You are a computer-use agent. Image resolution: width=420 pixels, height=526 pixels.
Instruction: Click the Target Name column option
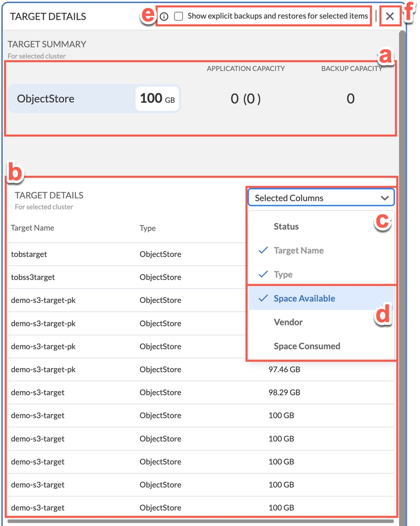298,251
